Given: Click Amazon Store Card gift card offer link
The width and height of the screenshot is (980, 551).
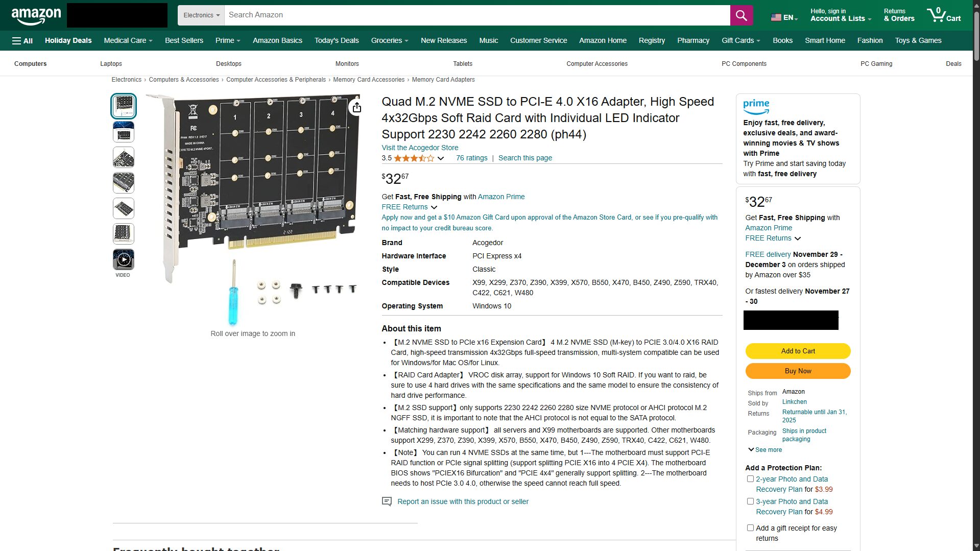Looking at the screenshot, I should tap(549, 223).
